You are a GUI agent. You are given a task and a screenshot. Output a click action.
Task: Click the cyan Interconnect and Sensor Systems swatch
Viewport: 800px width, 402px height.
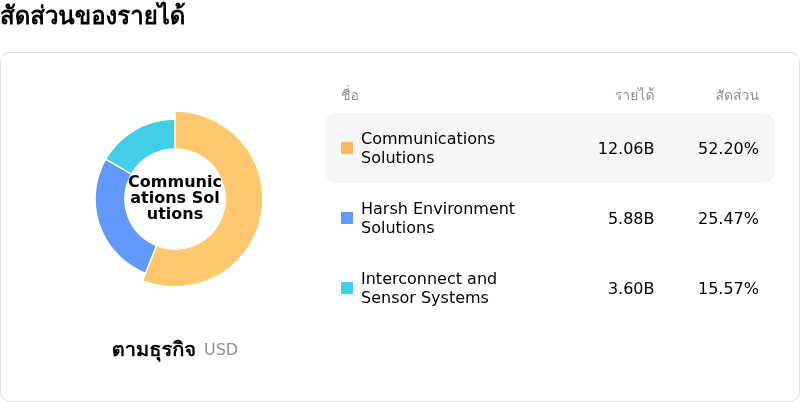[x=347, y=288]
